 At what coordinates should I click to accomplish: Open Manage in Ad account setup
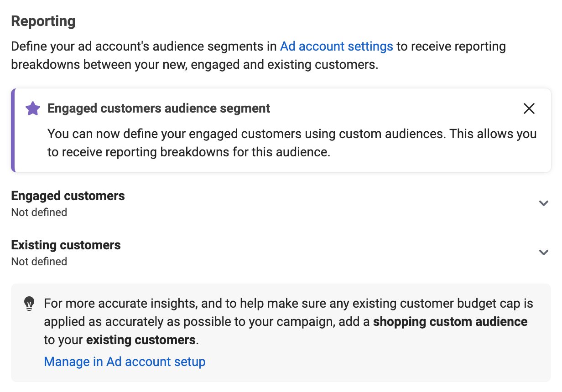(x=125, y=362)
